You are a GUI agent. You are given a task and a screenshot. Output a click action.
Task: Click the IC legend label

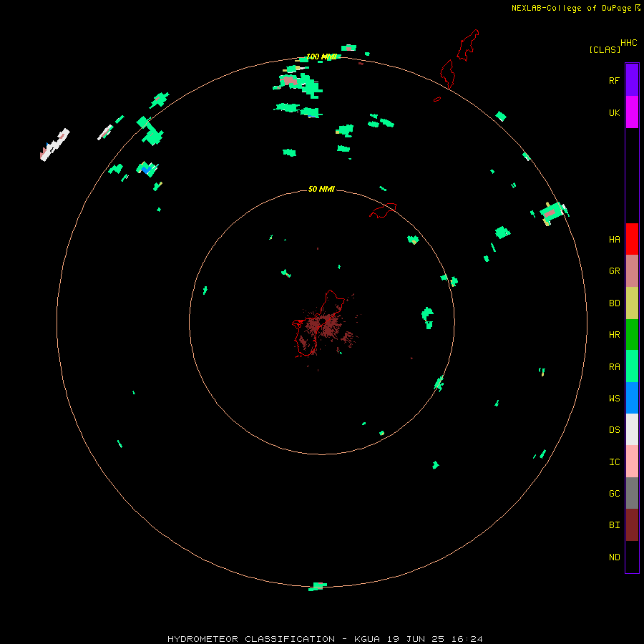pyautogui.click(x=614, y=462)
